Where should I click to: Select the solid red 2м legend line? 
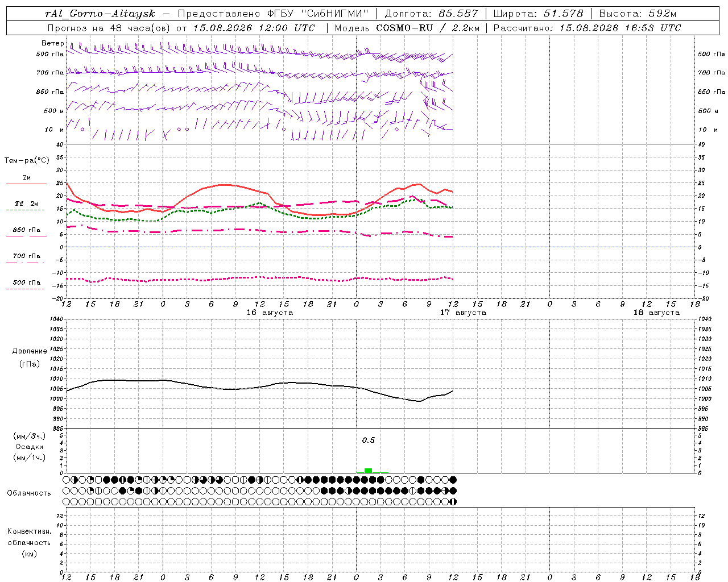tap(26, 184)
